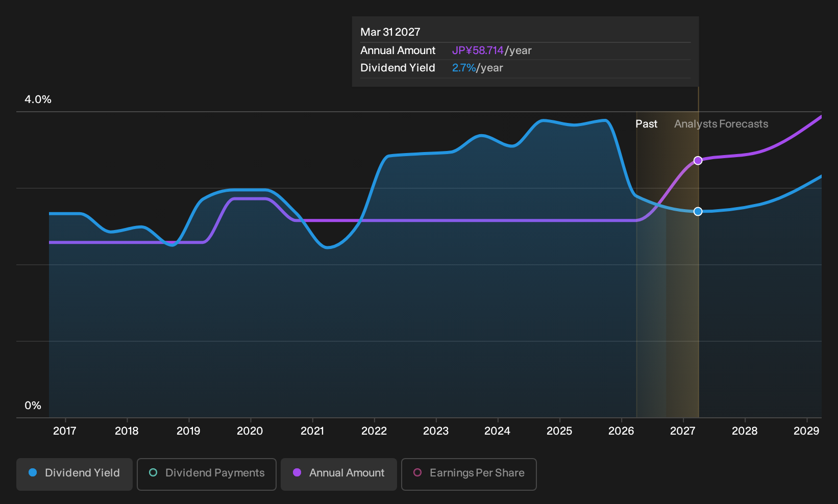Click the blue Dividend Yield legend dot
The image size is (838, 504).
pos(33,472)
